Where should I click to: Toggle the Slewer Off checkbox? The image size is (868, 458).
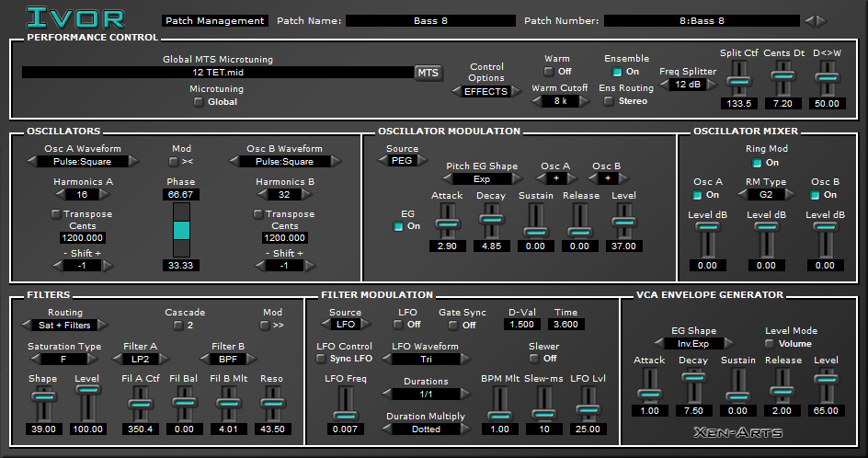[533, 359]
